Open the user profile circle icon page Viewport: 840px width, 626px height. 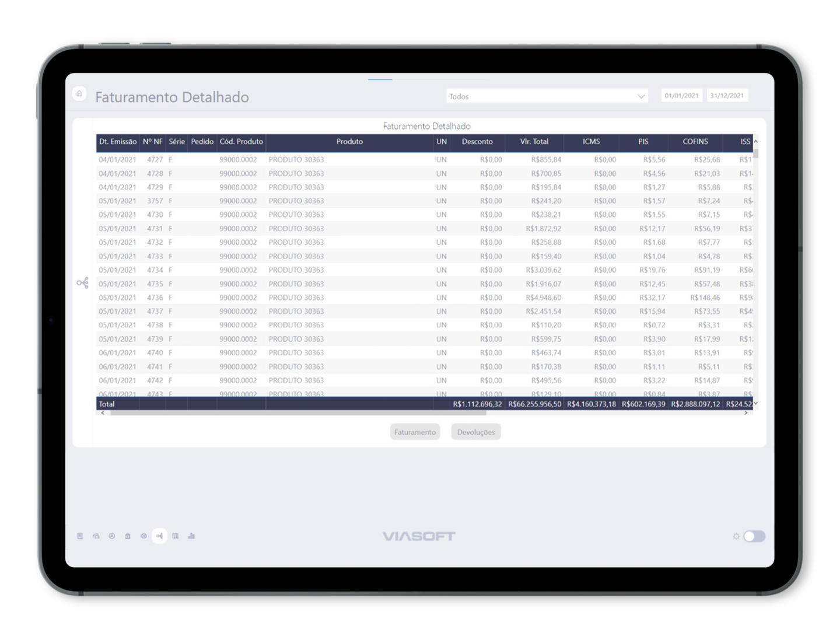pos(112,536)
